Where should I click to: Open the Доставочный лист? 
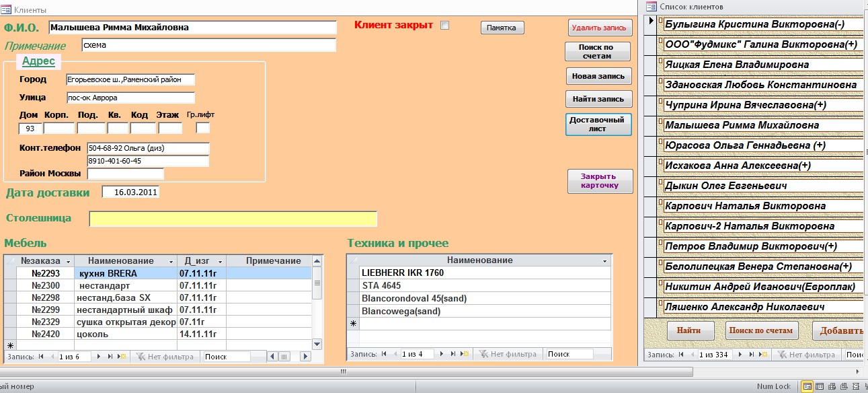pyautogui.click(x=598, y=124)
